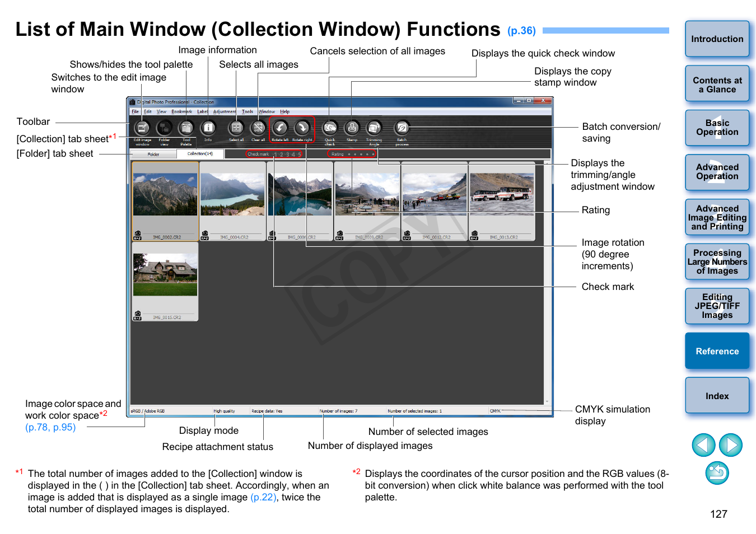Open the Quick check window icon

tap(330, 128)
